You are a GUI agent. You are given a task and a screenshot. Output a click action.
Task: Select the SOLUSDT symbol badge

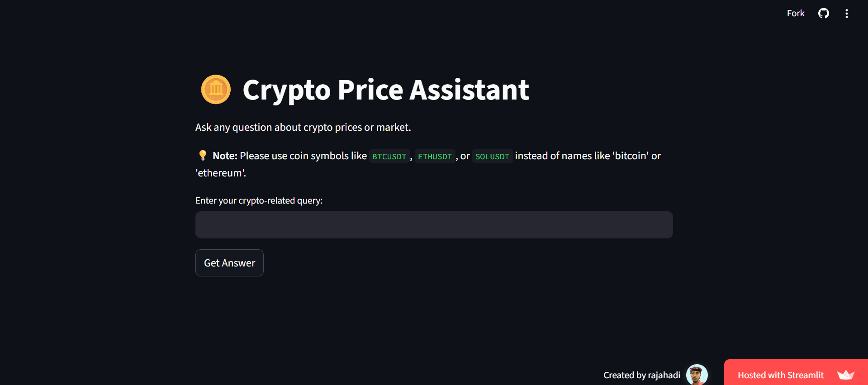[x=492, y=156]
